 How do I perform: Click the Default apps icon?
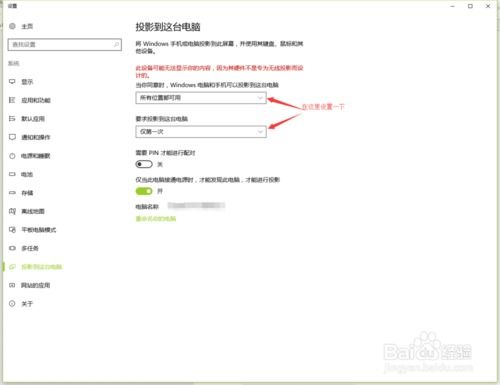pos(12,119)
